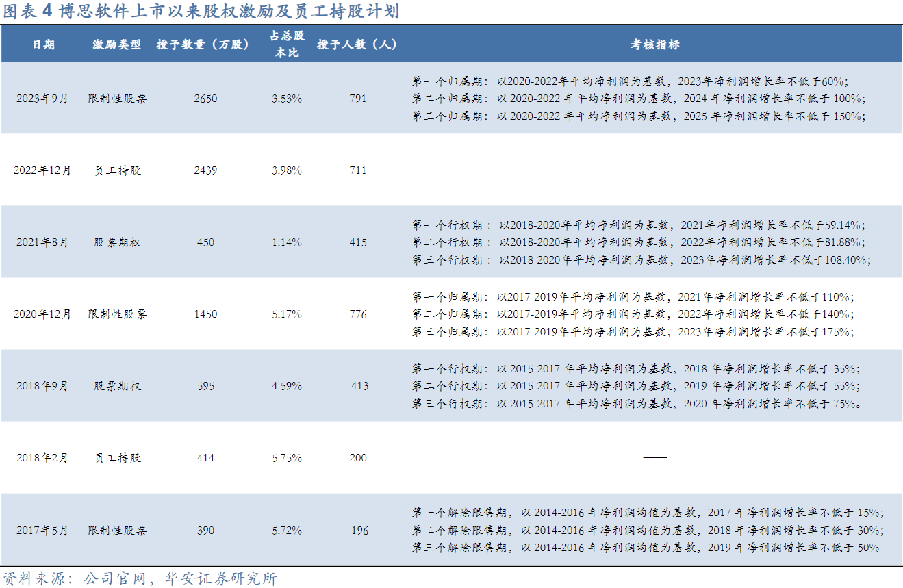Image resolution: width=903 pixels, height=588 pixels.
Task: Select the headcount value '776'
Action: click(x=357, y=314)
